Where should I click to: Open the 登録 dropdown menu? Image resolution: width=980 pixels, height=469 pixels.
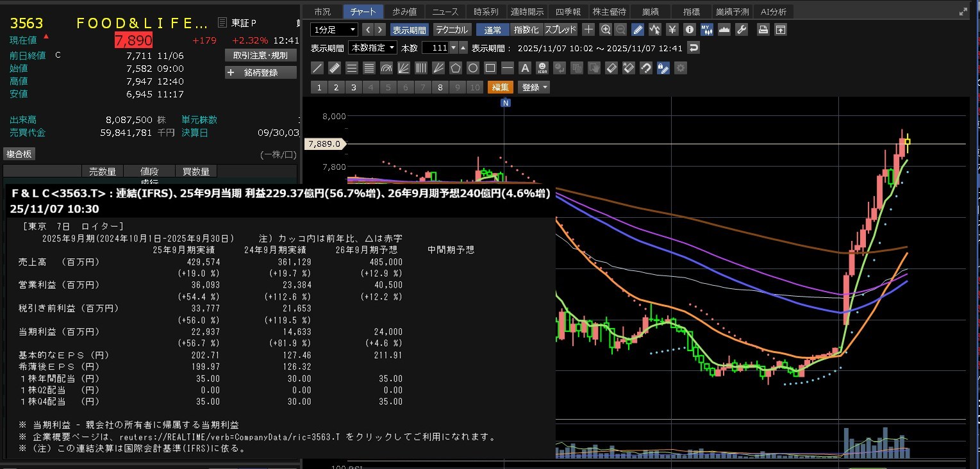534,87
